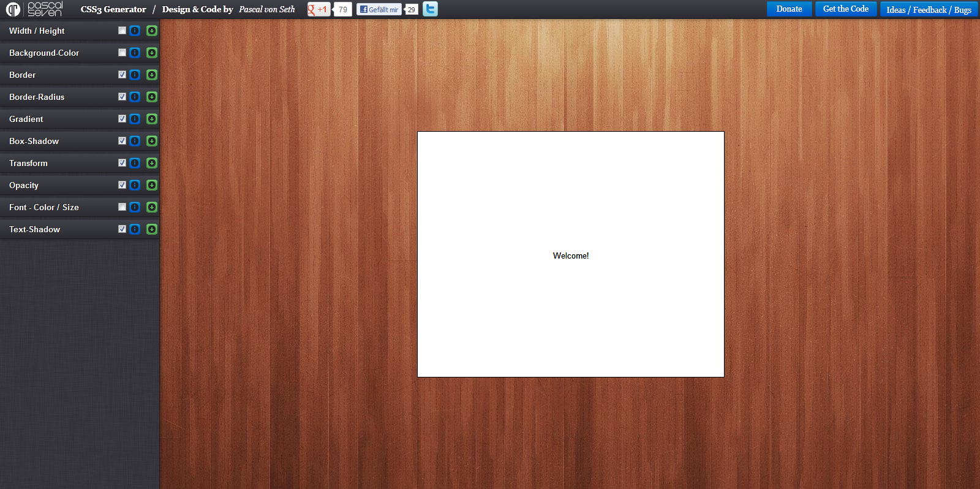Click the Twitter bird icon
This screenshot has width=980, height=489.
coord(430,9)
